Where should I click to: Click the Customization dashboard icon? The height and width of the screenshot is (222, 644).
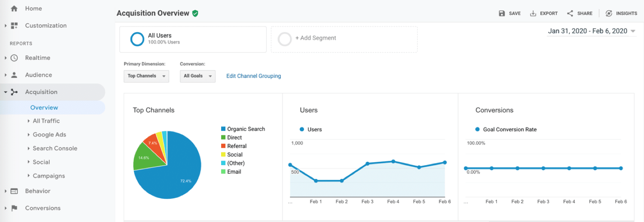click(x=14, y=26)
